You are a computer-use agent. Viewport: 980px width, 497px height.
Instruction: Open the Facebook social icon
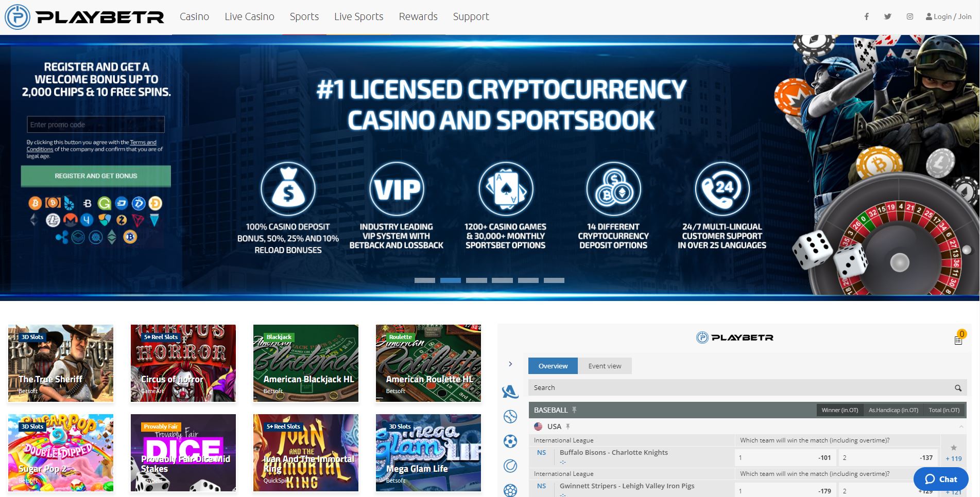click(x=867, y=16)
